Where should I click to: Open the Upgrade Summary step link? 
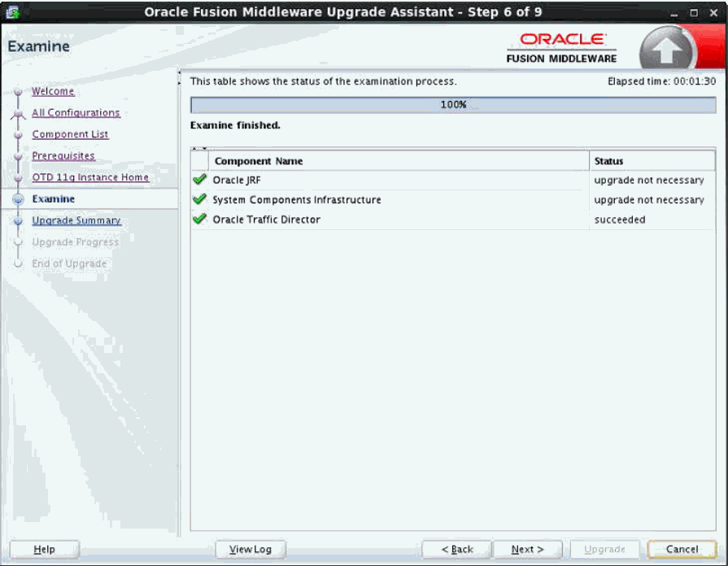tap(76, 220)
